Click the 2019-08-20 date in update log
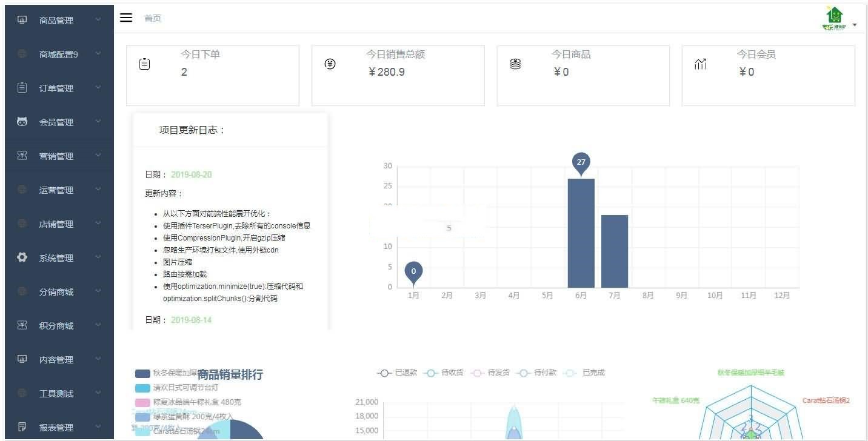 (191, 174)
